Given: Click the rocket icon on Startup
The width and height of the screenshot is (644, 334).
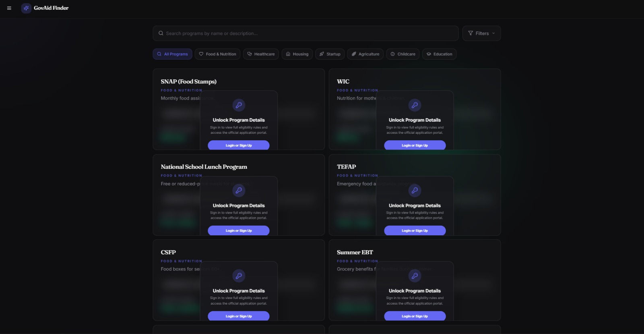Looking at the screenshot, I should click(x=322, y=54).
